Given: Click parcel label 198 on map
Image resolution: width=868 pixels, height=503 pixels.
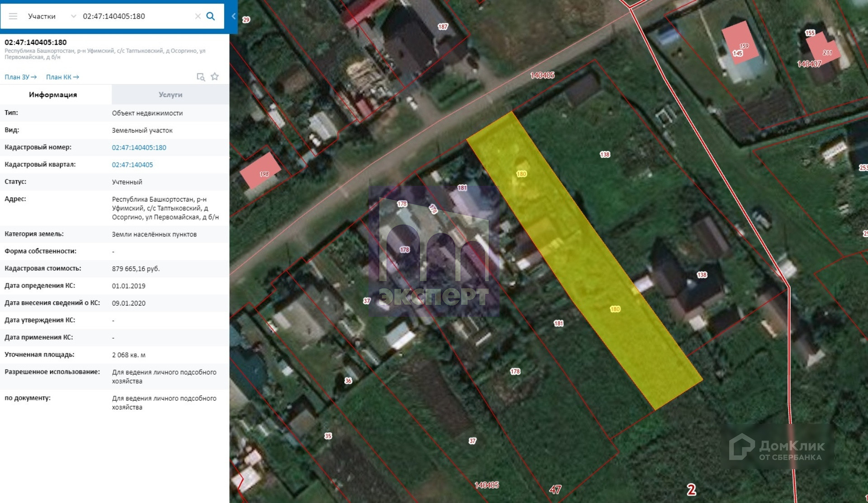Looking at the screenshot, I should point(264,174).
